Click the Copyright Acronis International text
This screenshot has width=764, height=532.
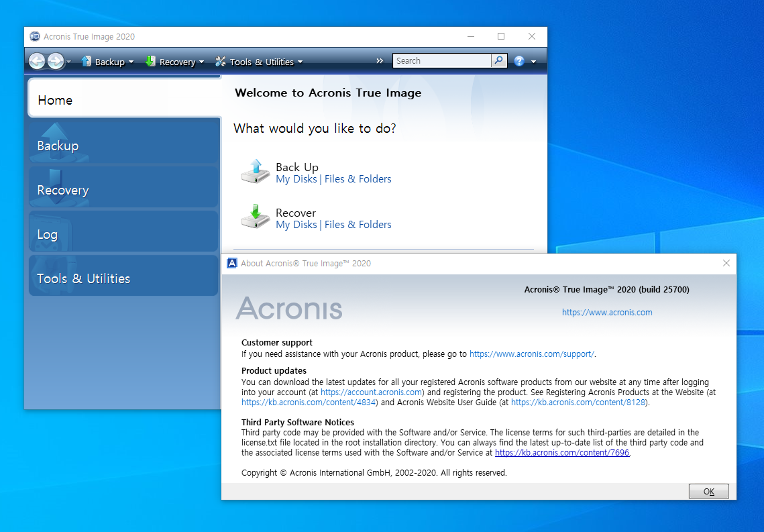[x=374, y=472]
